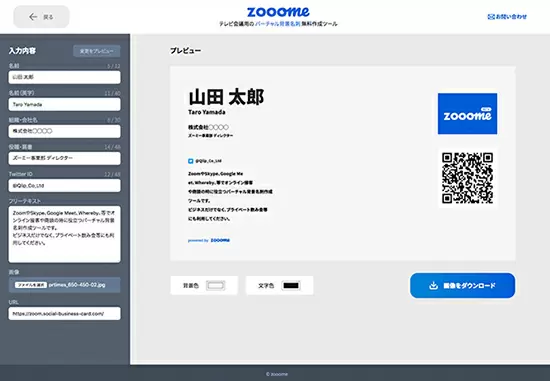550x381 pixels.
Task: Open the text color black swatch
Action: point(291,286)
